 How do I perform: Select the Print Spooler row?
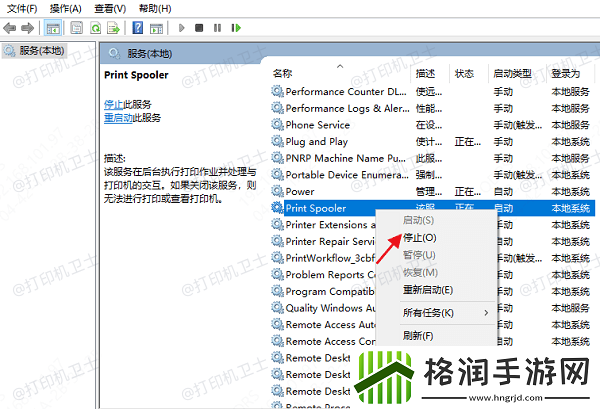[x=432, y=208]
